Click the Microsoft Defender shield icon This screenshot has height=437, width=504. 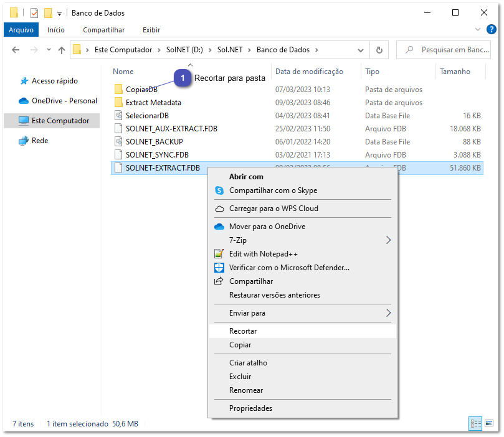pyautogui.click(x=221, y=268)
